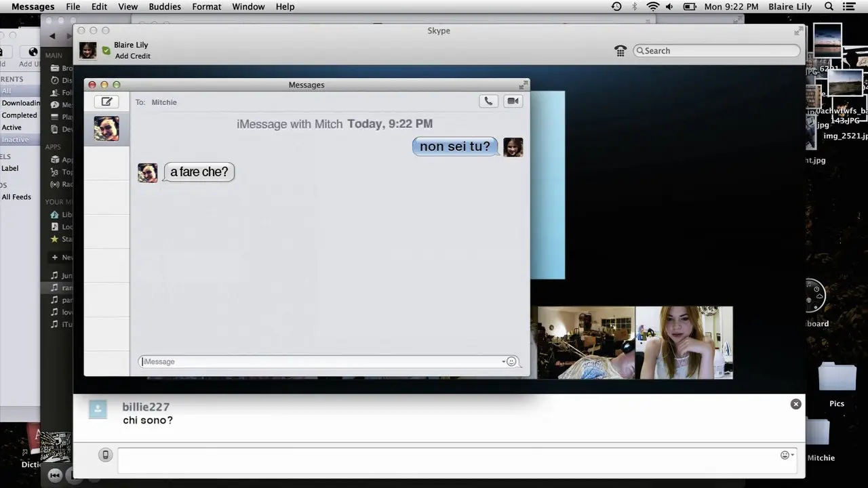Enter fullscreen for the Skype window
Image resolution: width=868 pixels, height=488 pixels.
[797, 31]
